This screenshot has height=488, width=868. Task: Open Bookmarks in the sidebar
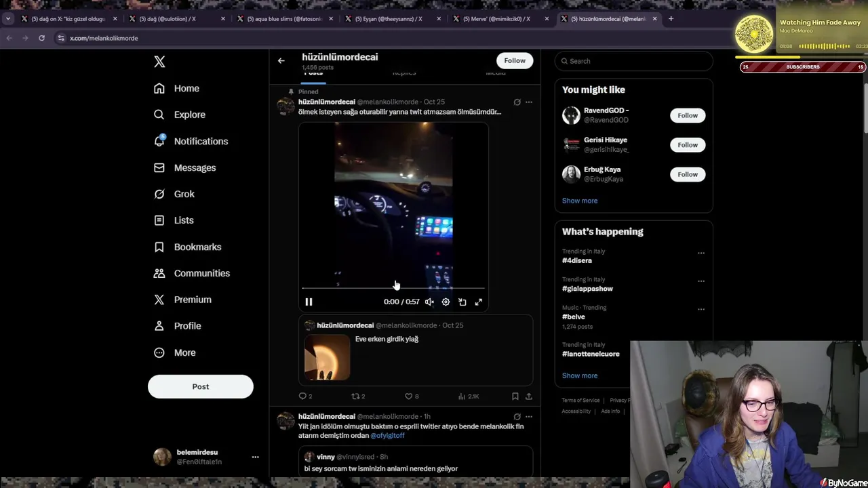(x=188, y=247)
